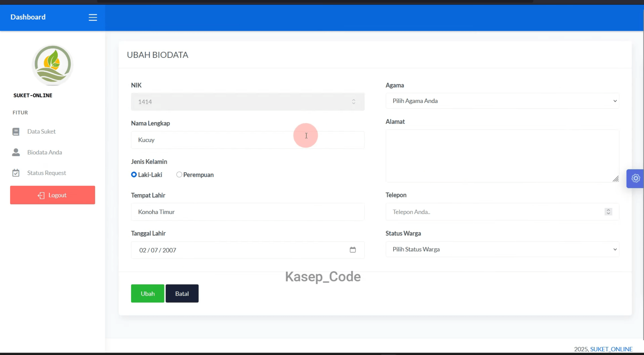
Task: Adjust the Telepon field stepper
Action: click(x=608, y=212)
